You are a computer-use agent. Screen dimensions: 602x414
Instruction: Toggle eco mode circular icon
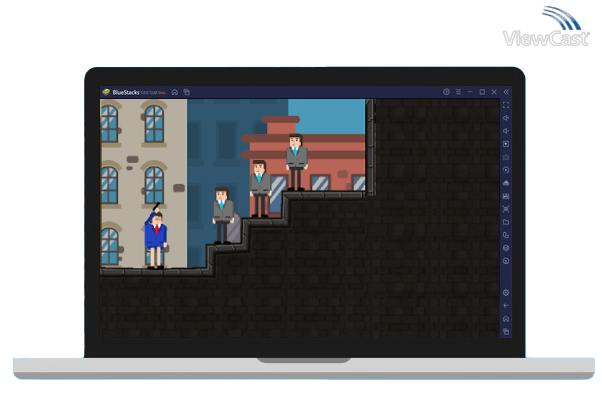point(506,261)
